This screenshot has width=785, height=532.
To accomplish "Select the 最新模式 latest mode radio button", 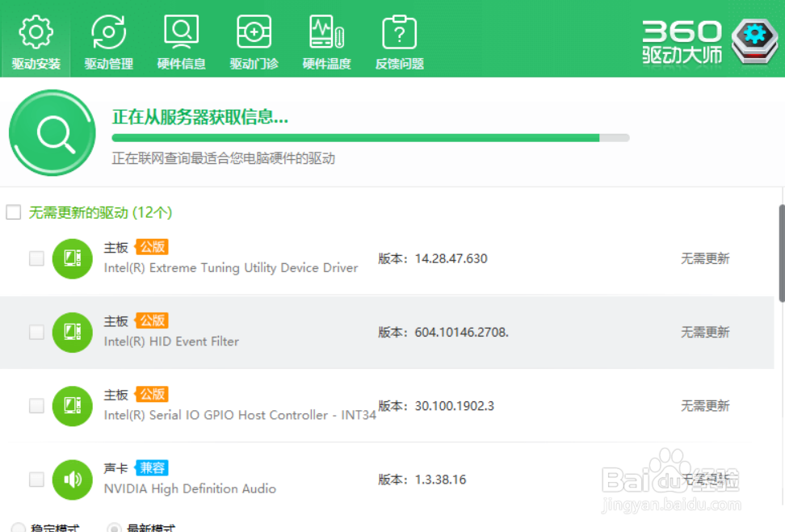I will click(x=114, y=527).
